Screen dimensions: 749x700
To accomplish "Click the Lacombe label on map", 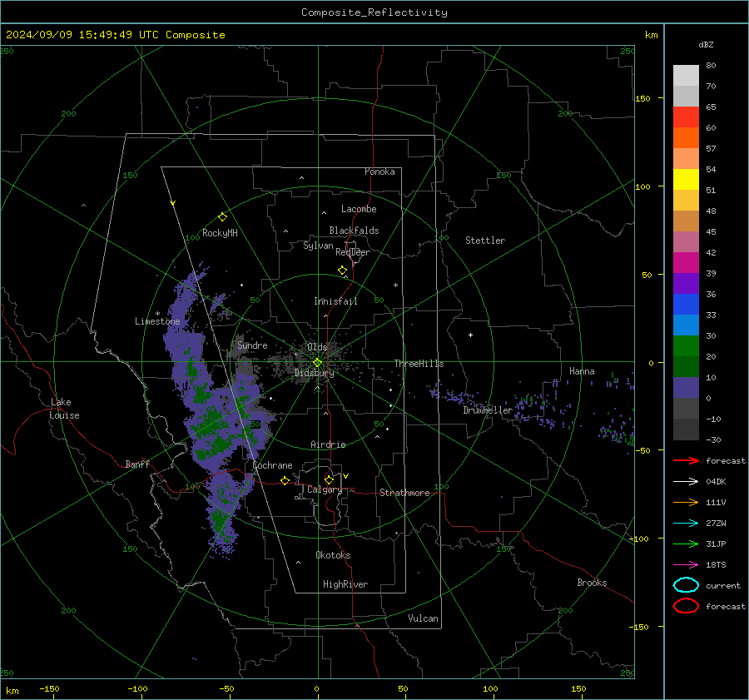I will [x=359, y=209].
